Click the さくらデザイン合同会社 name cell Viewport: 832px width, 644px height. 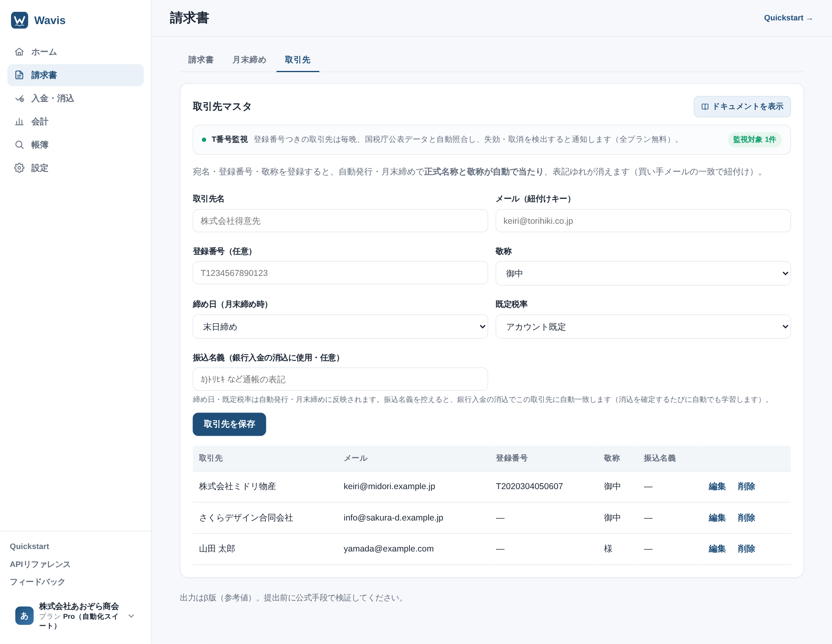point(246,518)
